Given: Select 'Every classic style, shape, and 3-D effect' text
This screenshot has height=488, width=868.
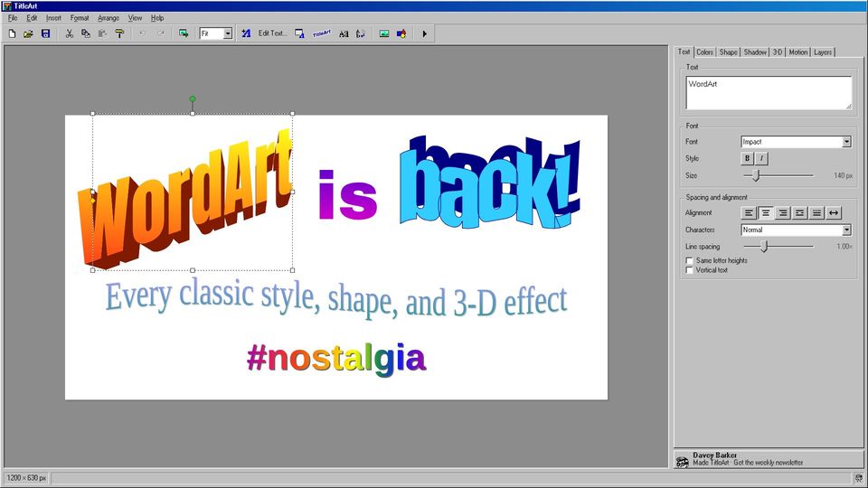Looking at the screenshot, I should point(336,299).
